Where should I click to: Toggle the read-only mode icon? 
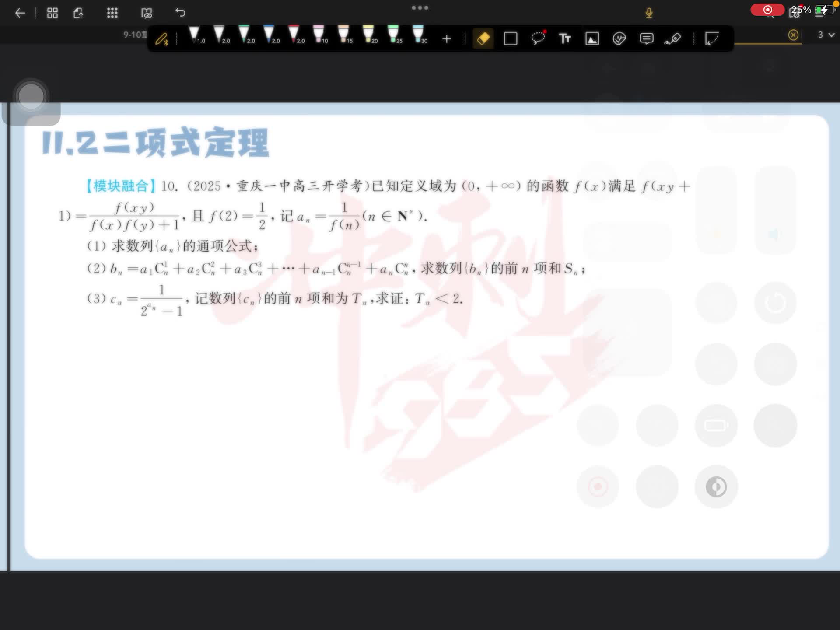click(x=147, y=13)
